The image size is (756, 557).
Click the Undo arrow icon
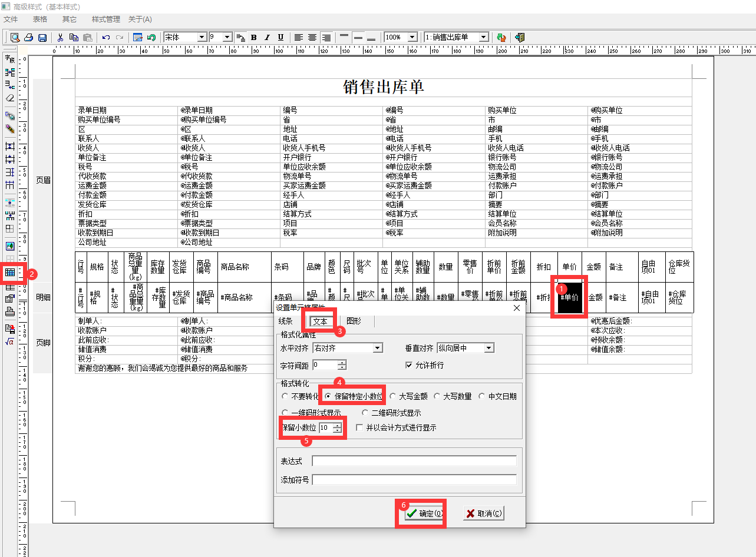[106, 37]
